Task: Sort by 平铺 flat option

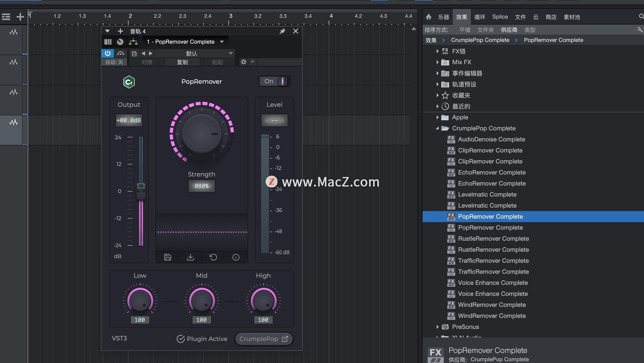Action: coord(465,30)
